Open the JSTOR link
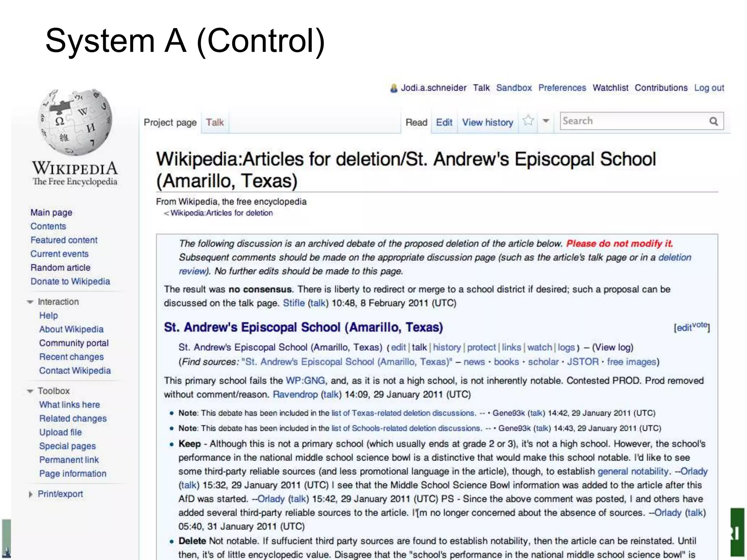The width and height of the screenshot is (747, 560). point(582,362)
